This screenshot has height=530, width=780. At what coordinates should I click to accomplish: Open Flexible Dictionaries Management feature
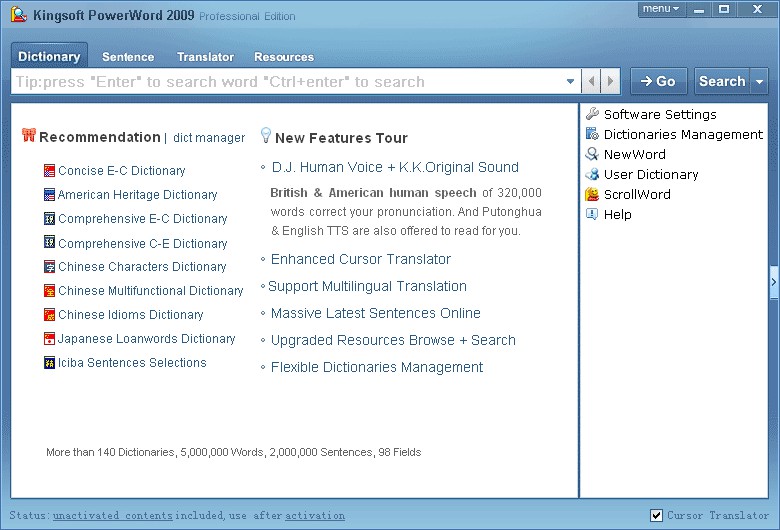[x=377, y=367]
